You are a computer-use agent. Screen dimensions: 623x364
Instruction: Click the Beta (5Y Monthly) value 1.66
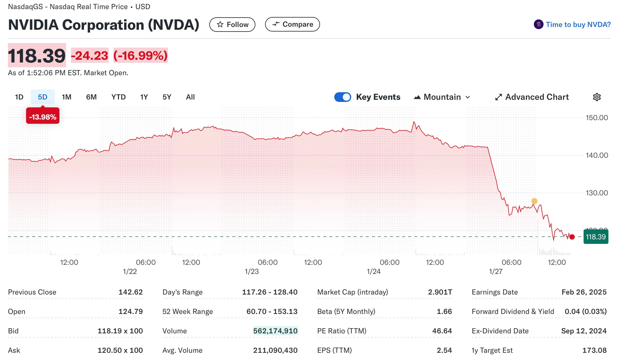point(444,312)
